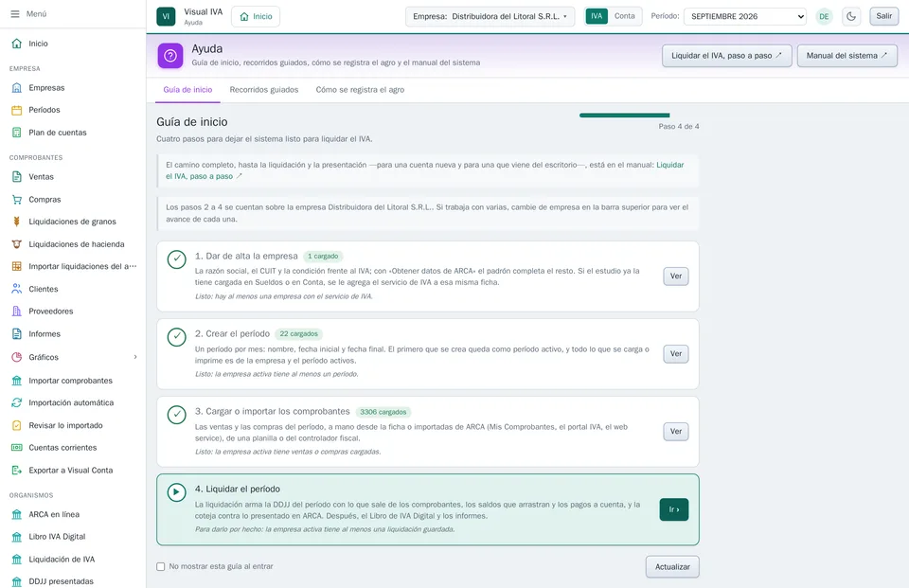Open DDJJ presentadas menu item
Image resolution: width=909 pixels, height=588 pixels.
[x=61, y=581]
